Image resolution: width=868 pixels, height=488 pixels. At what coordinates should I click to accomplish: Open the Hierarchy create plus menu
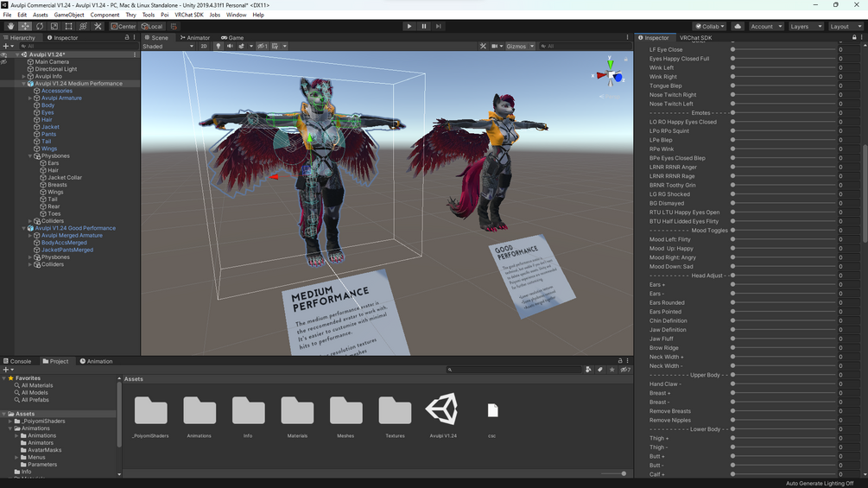(8, 46)
